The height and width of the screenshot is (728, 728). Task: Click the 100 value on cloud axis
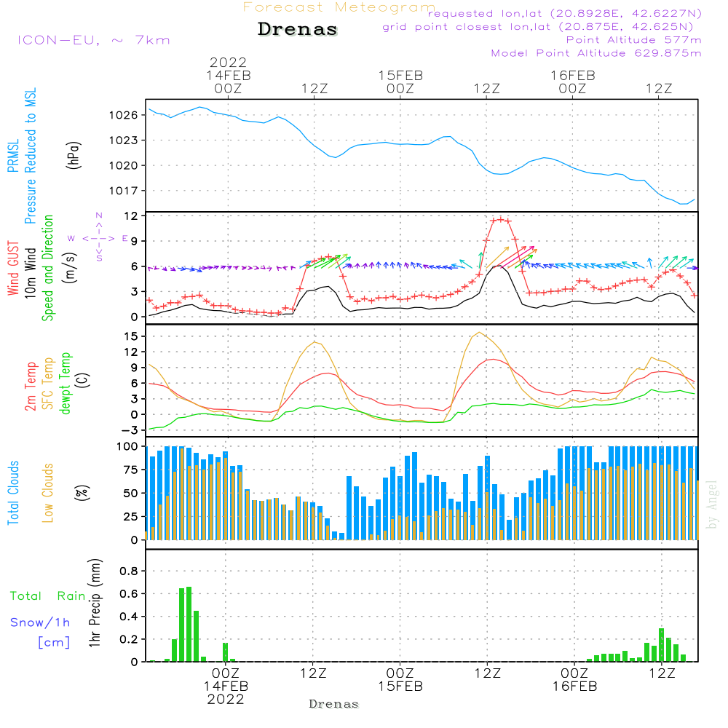[x=127, y=446]
